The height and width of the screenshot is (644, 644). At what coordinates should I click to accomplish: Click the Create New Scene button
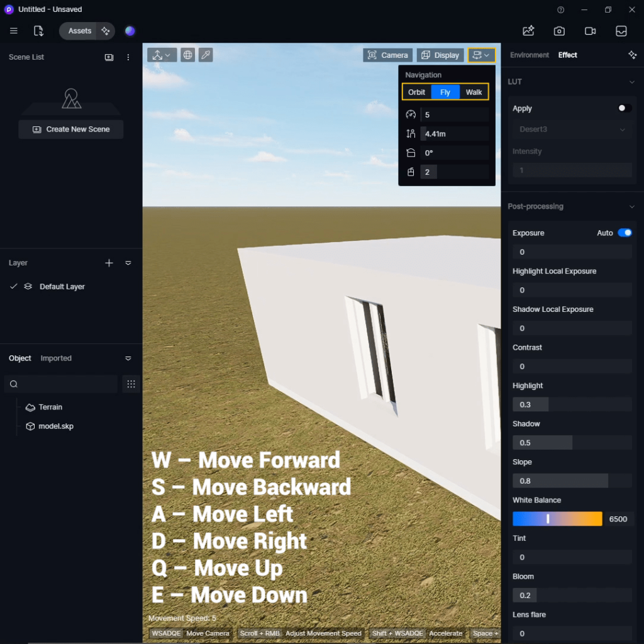pos(71,130)
